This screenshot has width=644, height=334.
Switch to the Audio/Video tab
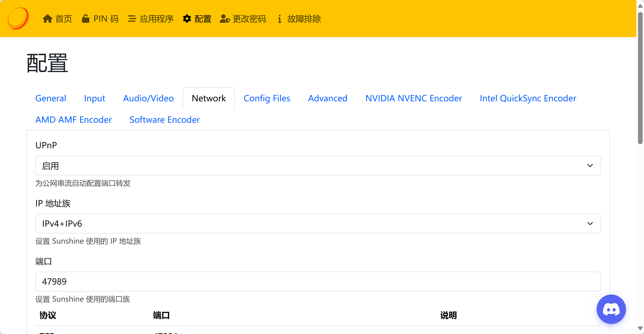pyautogui.click(x=148, y=98)
